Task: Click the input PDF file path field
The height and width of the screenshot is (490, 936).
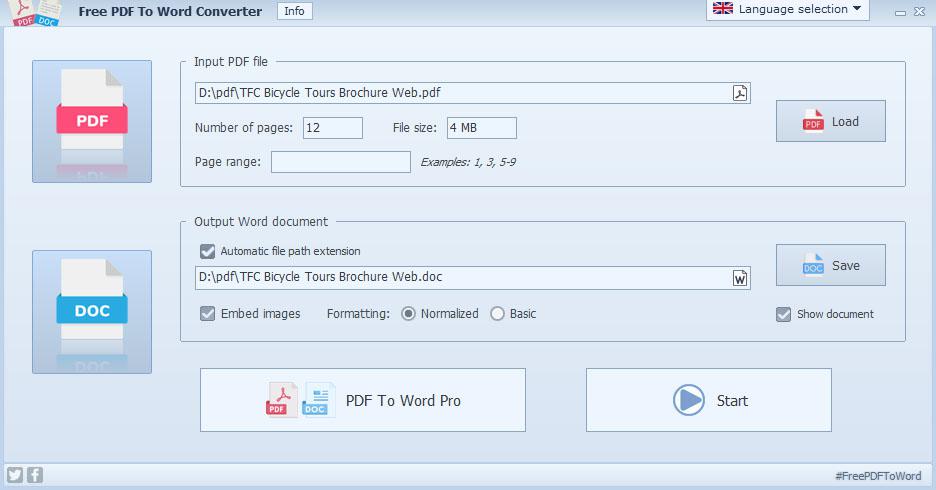Action: pos(473,93)
